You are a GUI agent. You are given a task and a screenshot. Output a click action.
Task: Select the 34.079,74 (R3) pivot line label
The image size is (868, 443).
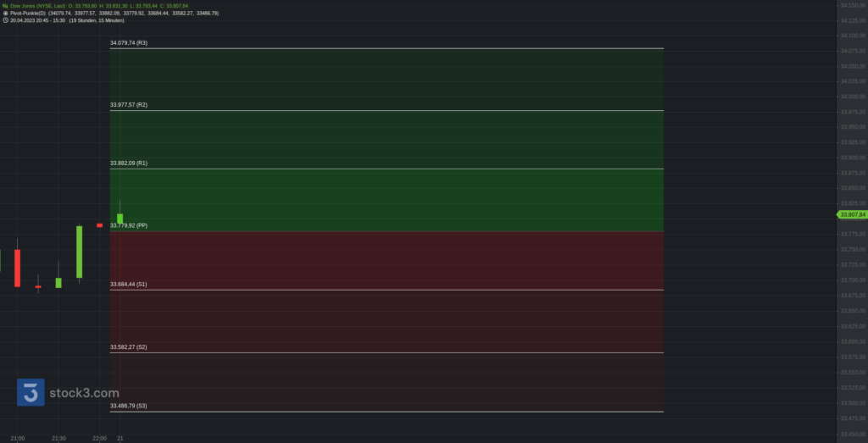click(129, 42)
